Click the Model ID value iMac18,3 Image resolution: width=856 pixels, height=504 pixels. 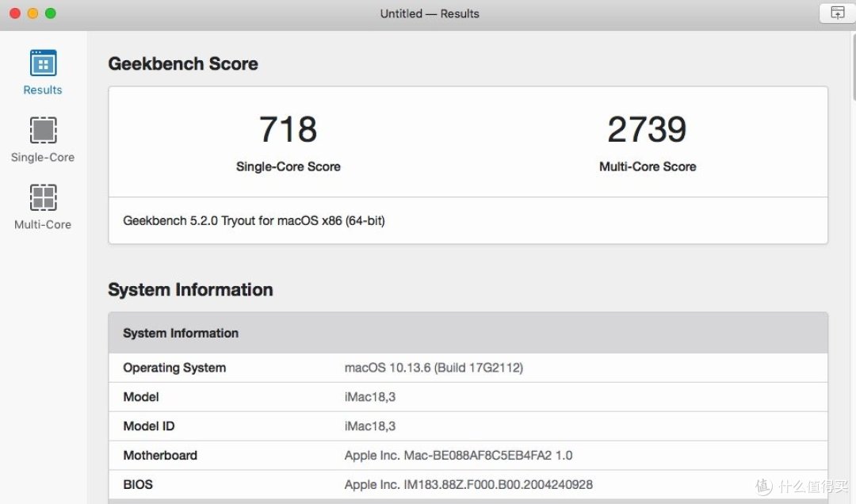369,426
